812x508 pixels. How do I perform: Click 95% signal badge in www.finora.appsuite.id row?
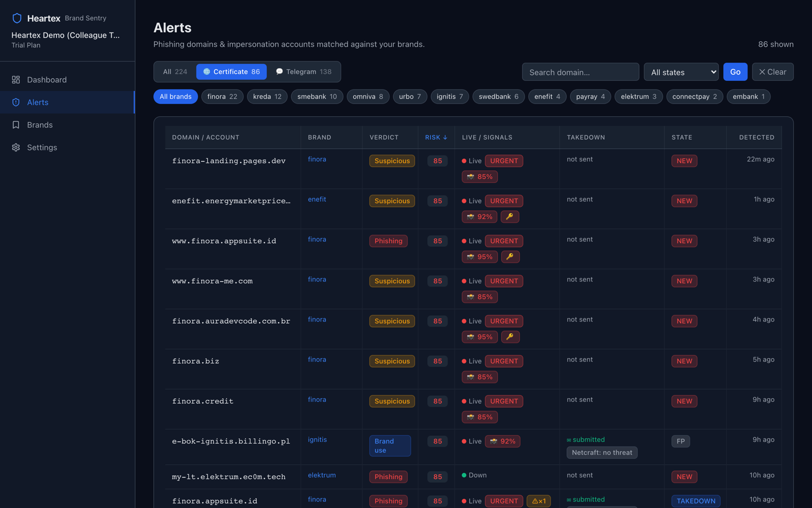(480, 257)
